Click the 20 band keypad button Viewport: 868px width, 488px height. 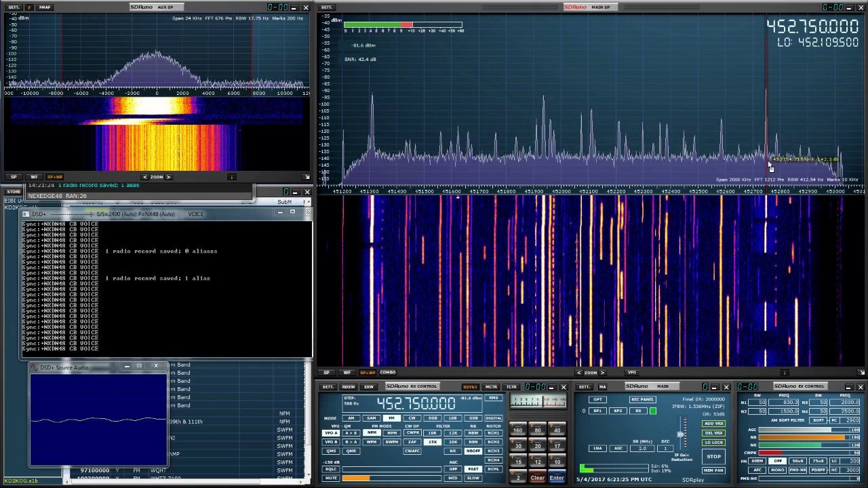tap(538, 445)
